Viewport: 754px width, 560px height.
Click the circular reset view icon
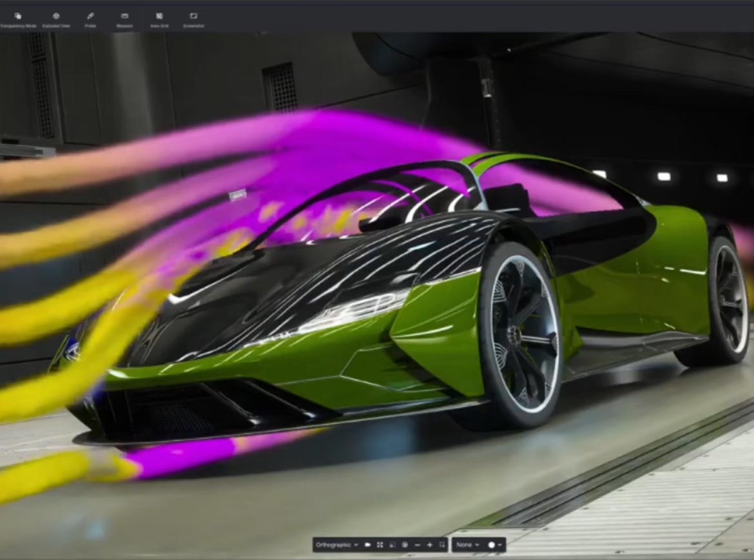pos(405,545)
